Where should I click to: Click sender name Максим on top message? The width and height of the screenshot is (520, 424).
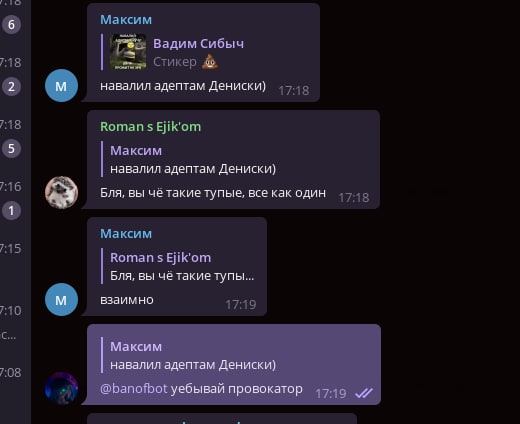click(x=126, y=20)
